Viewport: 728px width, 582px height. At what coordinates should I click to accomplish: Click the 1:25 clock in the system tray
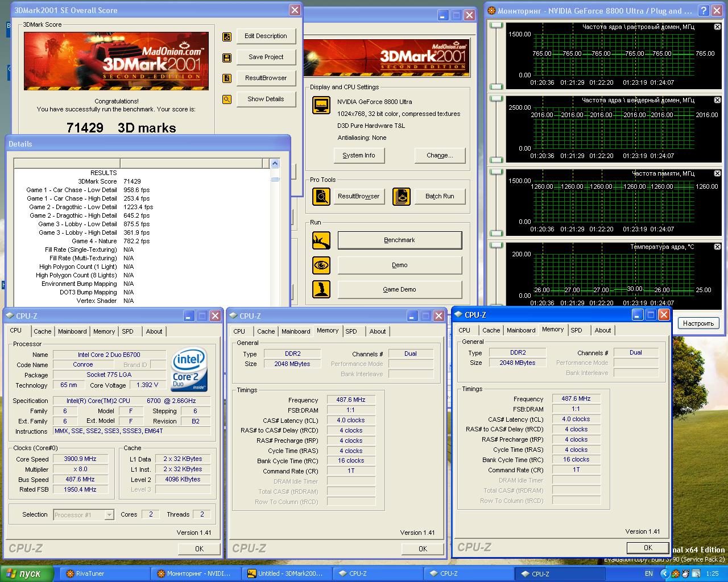712,574
